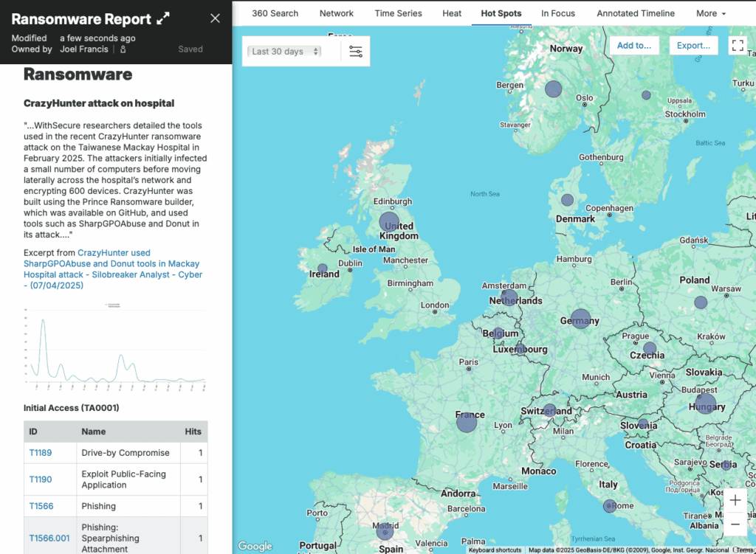Click the CrazyHunter attack on hospital heading
This screenshot has width=756, height=554.
point(99,103)
